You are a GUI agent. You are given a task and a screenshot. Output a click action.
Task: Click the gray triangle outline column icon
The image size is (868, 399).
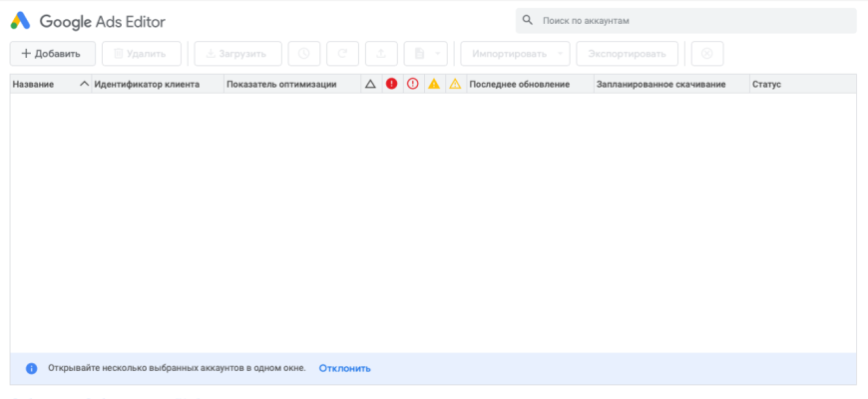pyautogui.click(x=370, y=85)
